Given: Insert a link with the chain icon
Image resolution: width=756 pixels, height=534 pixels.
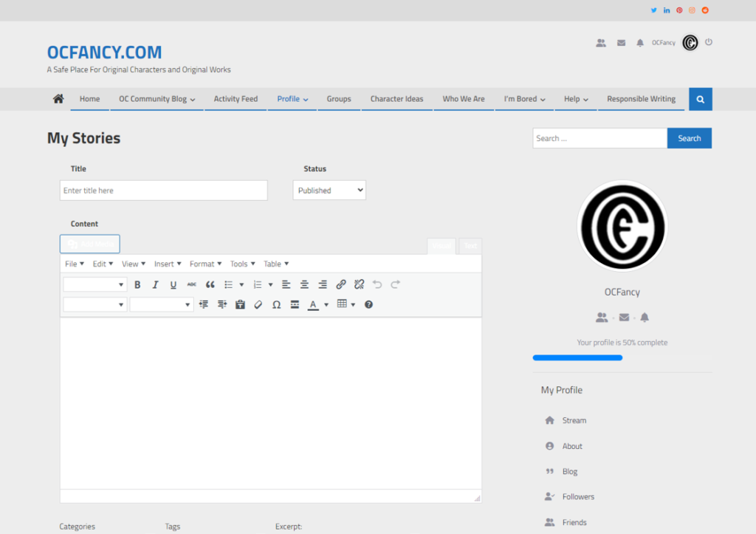Looking at the screenshot, I should 341,284.
